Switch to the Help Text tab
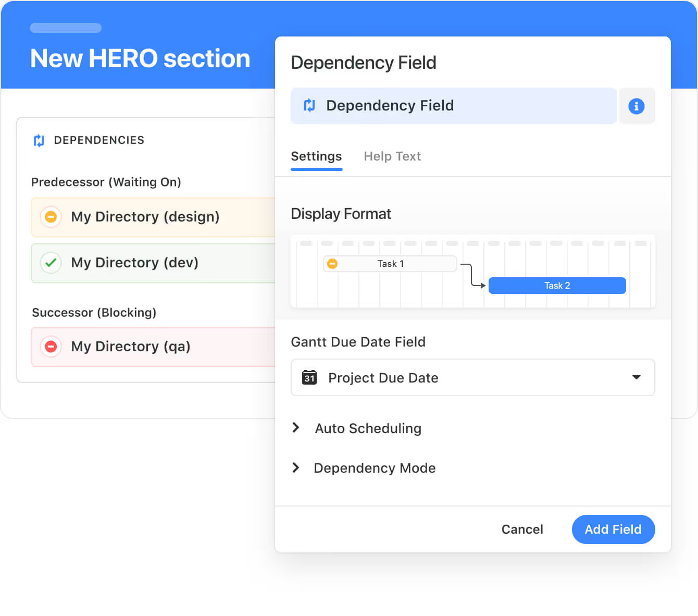Screen dimensions: 698x616 [x=392, y=156]
